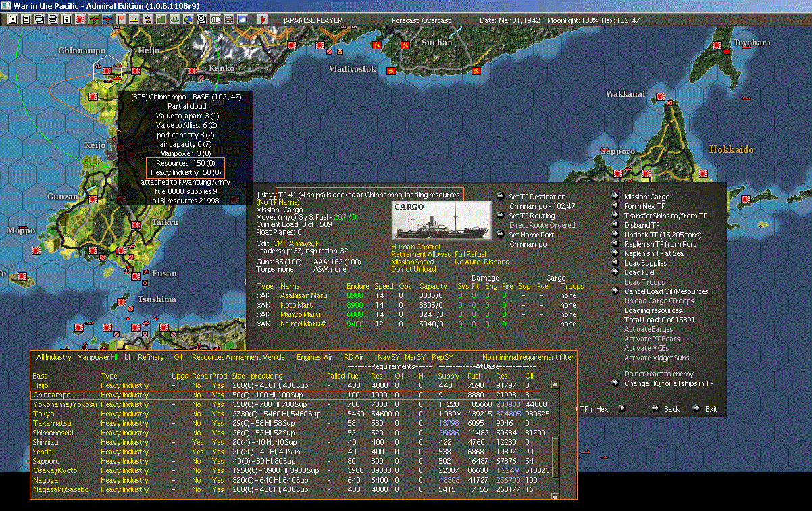Screen dimensions: 812x511
Task: Click Load Supplies option
Action: [x=645, y=263]
